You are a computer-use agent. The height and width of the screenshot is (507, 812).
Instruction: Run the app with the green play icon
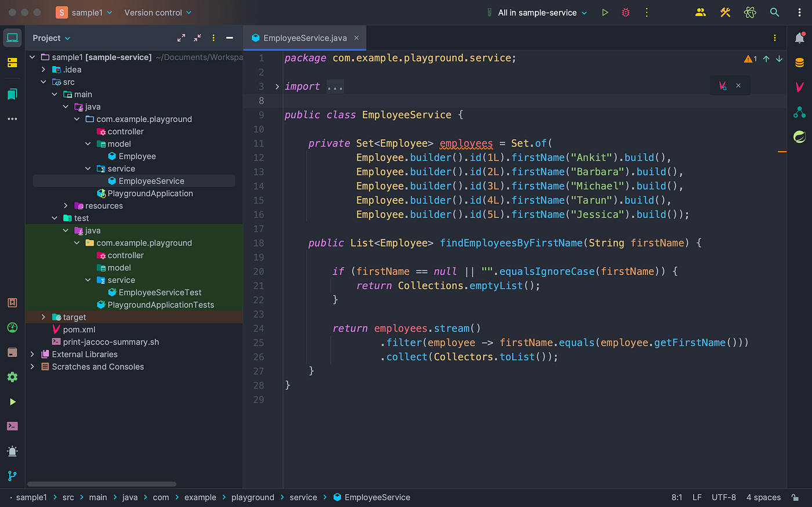[x=605, y=12]
